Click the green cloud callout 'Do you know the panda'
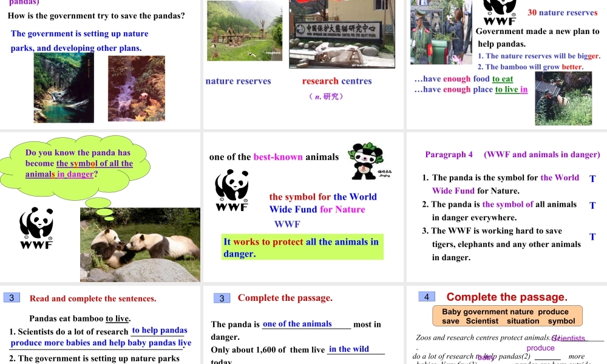 click(77, 164)
